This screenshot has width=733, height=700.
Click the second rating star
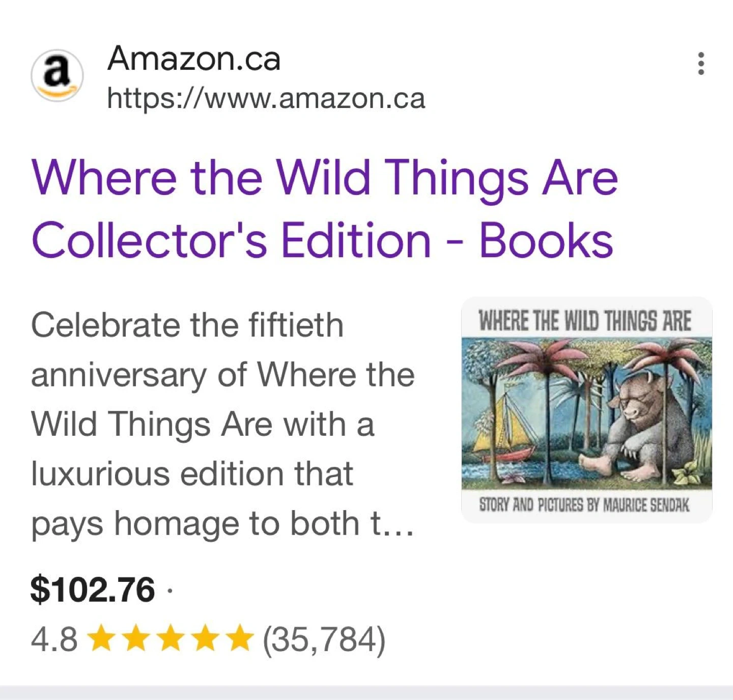[136, 639]
